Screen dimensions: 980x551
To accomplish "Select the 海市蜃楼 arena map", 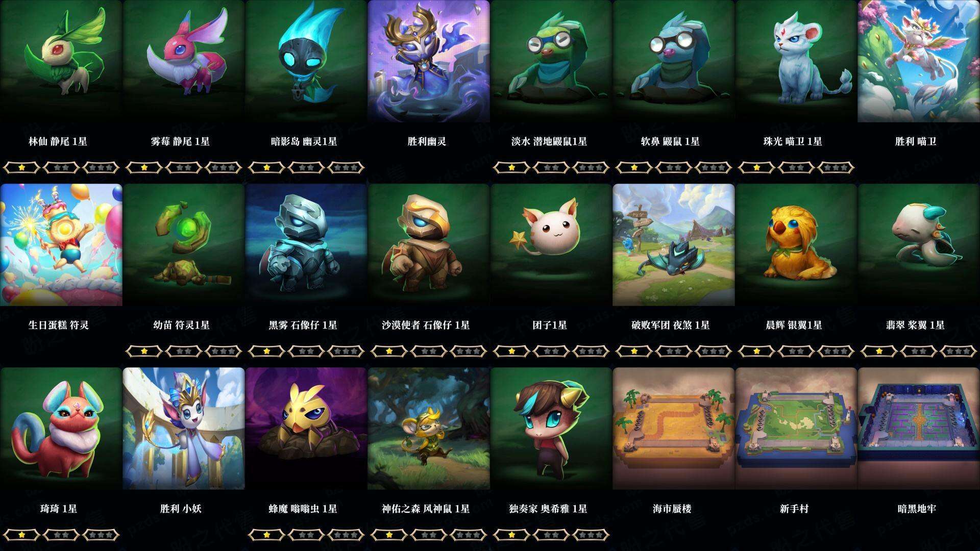I will coord(674,429).
